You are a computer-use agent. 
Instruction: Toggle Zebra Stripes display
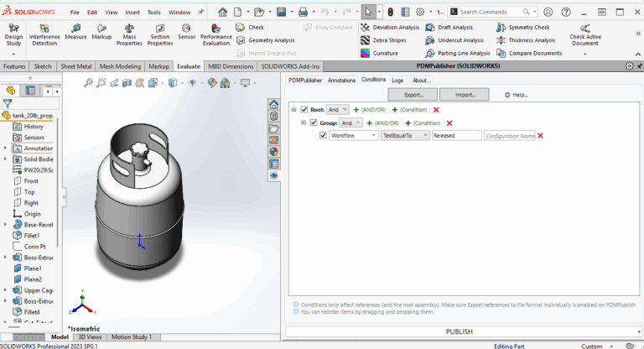[x=383, y=40]
